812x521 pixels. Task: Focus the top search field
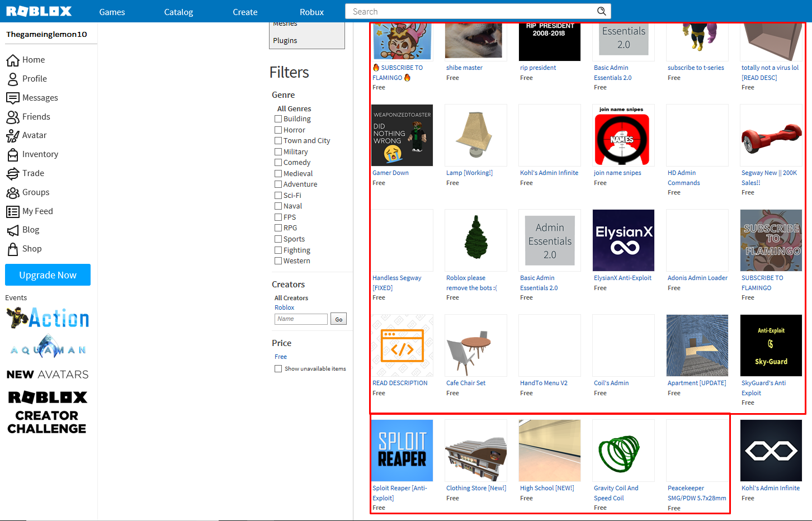pos(470,11)
